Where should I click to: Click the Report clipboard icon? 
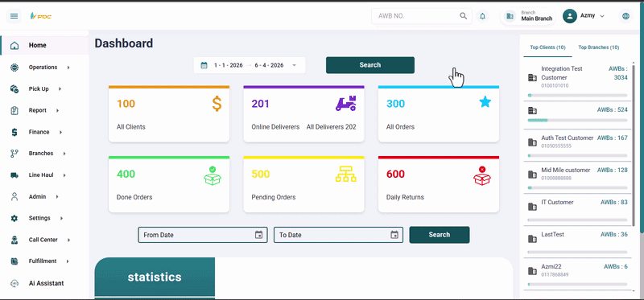(x=14, y=110)
